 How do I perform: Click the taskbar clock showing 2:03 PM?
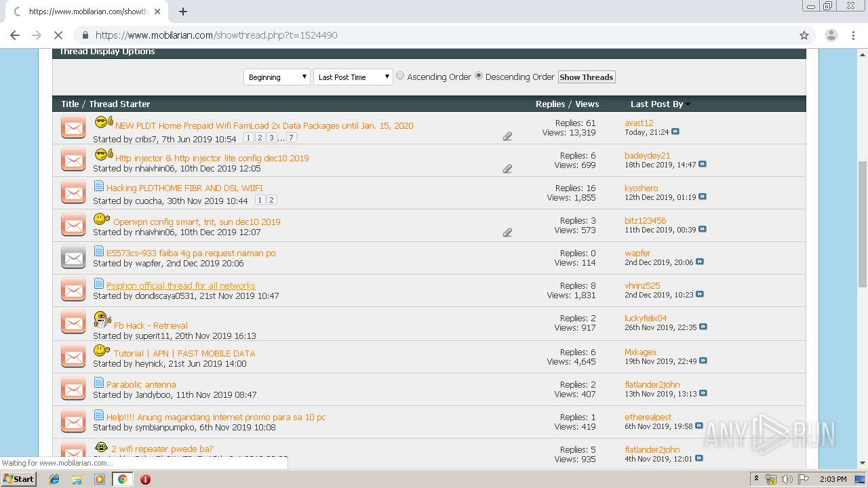point(833,479)
